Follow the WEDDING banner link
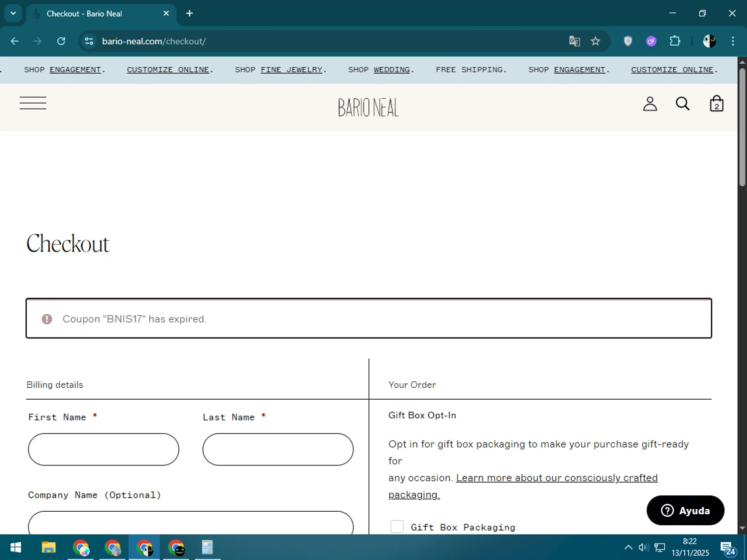This screenshot has width=747, height=560. 392,70
